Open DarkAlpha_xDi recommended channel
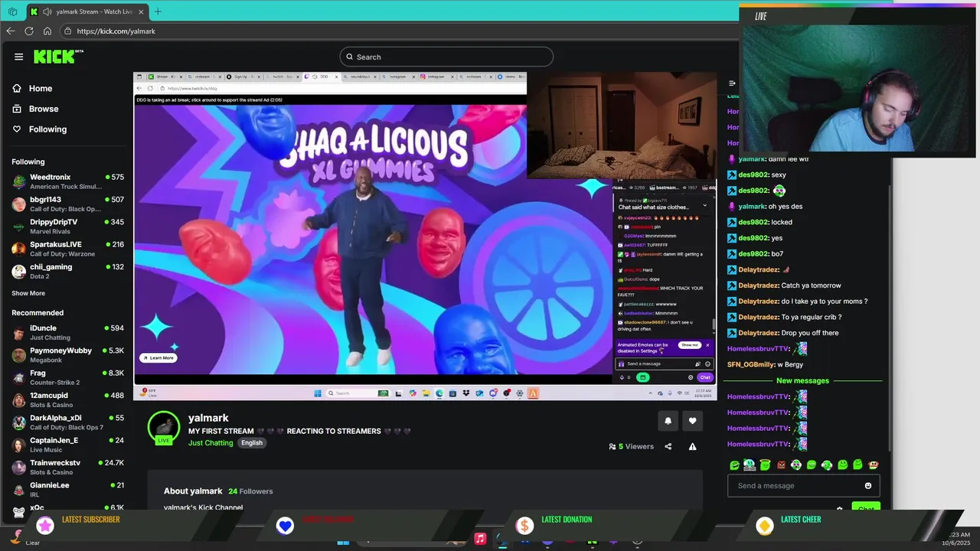The width and height of the screenshot is (980, 551). pyautogui.click(x=67, y=422)
